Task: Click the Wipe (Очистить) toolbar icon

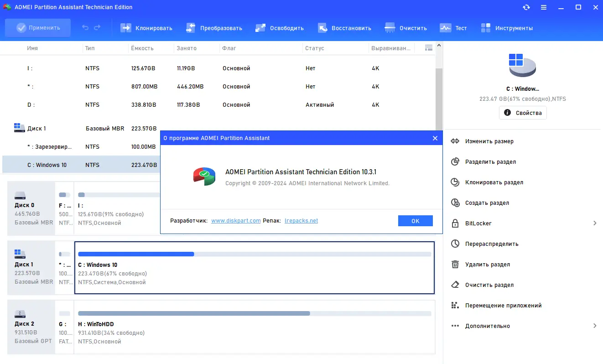Action: (390, 28)
